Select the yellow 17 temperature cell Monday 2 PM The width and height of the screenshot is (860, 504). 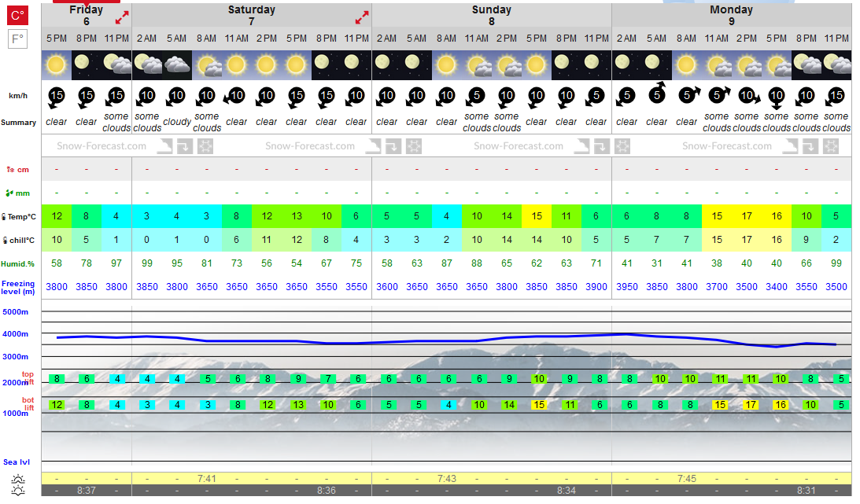(747, 216)
